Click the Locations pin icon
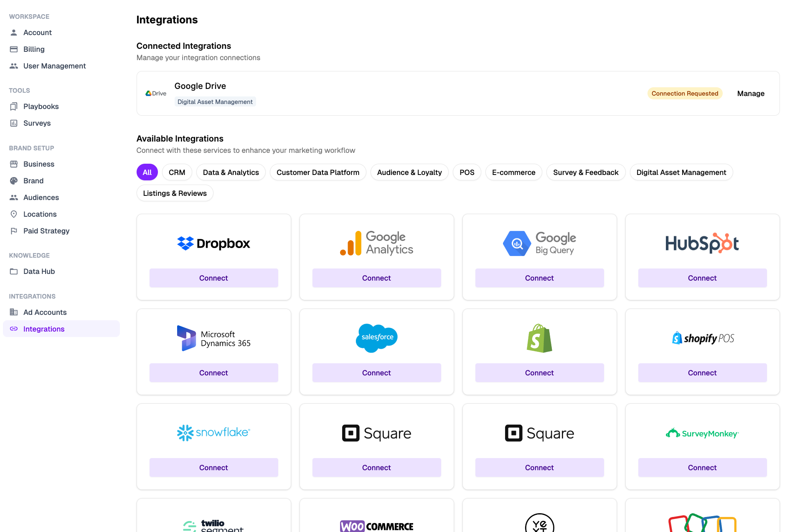Viewport: 810px width, 532px height. (14, 214)
